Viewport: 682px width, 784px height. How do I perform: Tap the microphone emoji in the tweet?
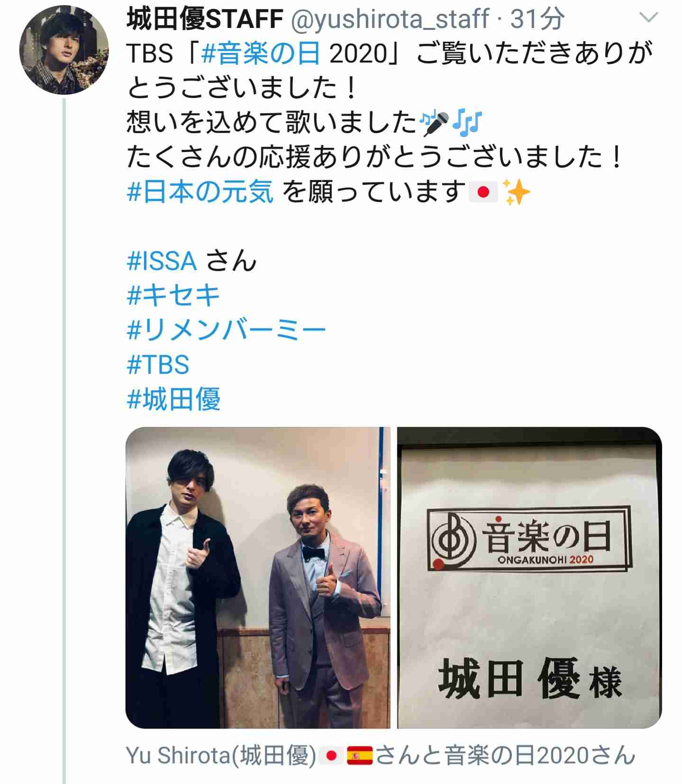pyautogui.click(x=435, y=123)
